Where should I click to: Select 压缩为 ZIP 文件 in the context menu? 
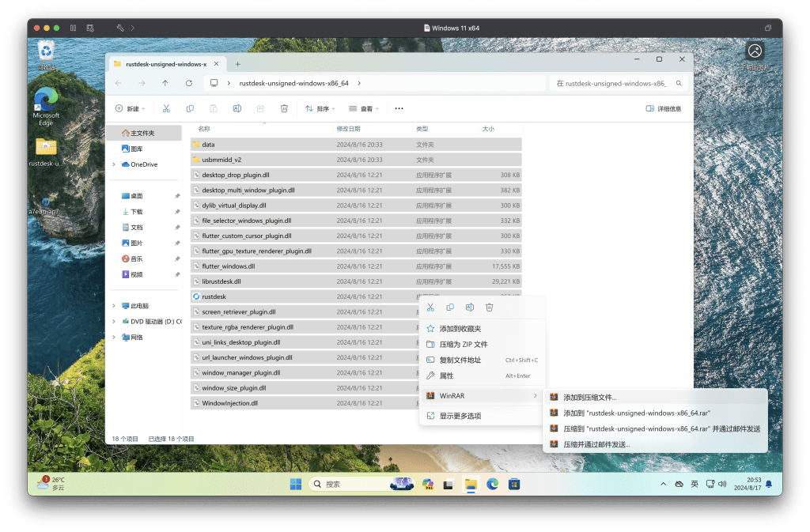tap(474, 343)
